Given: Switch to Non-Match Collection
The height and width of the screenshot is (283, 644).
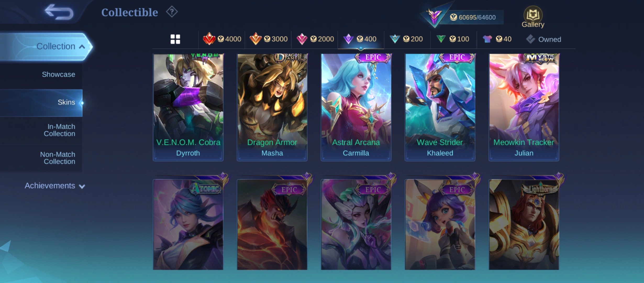Looking at the screenshot, I should tap(58, 158).
